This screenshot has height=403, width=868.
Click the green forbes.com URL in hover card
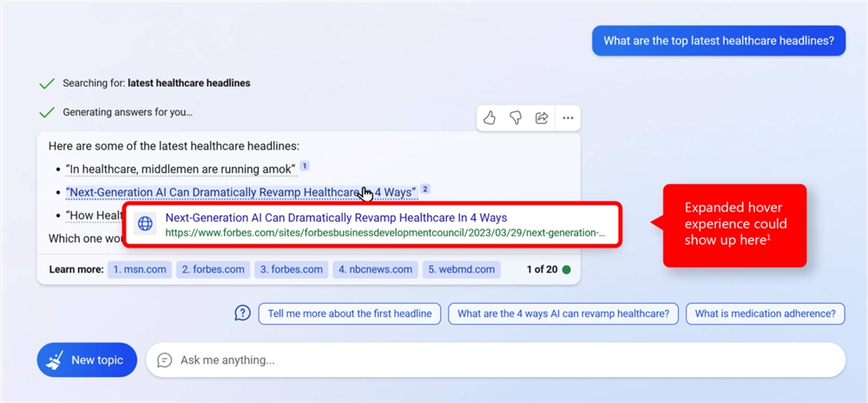coord(385,233)
